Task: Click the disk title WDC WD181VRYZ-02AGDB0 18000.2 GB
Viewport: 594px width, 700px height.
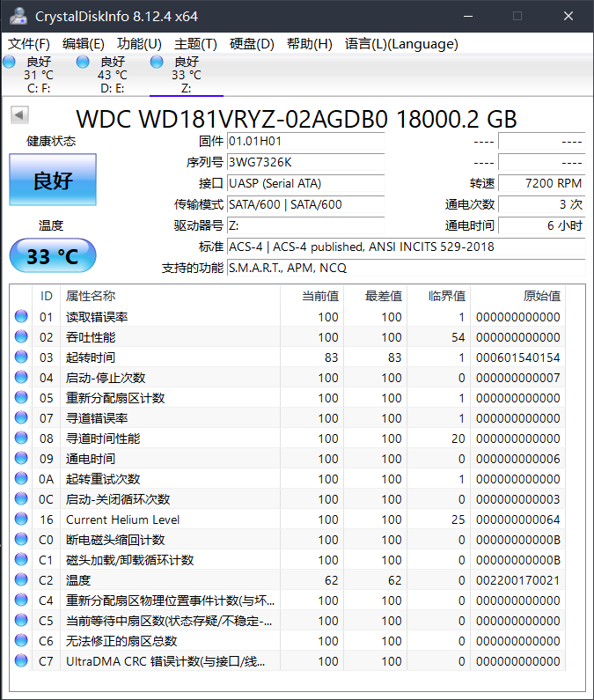Action: (297, 119)
